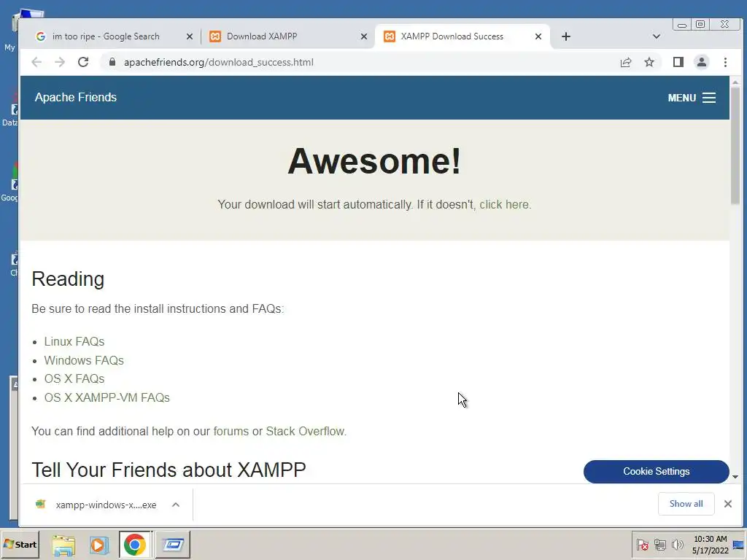Expand the download item options chevron

click(176, 505)
